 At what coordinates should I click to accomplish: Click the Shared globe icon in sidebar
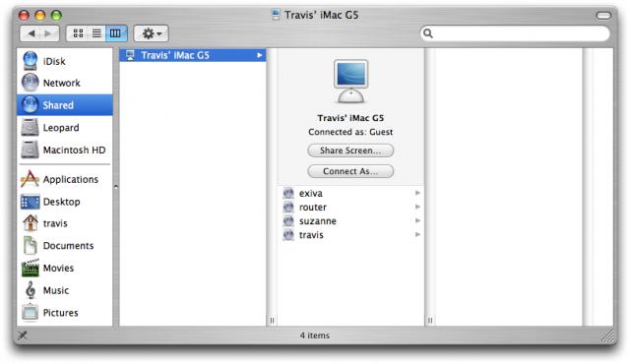pyautogui.click(x=31, y=104)
